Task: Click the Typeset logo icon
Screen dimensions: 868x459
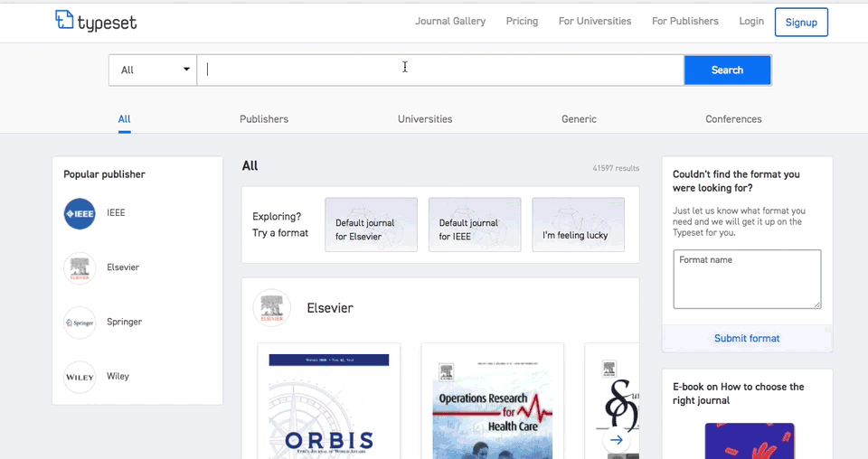Action: click(x=64, y=20)
